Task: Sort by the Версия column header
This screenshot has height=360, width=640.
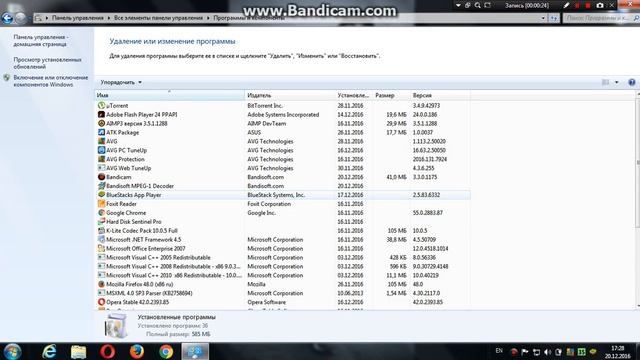Action: point(440,95)
